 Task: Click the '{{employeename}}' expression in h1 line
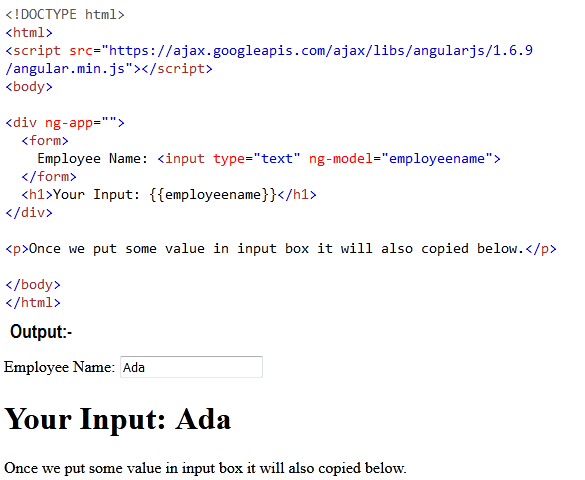click(213, 195)
